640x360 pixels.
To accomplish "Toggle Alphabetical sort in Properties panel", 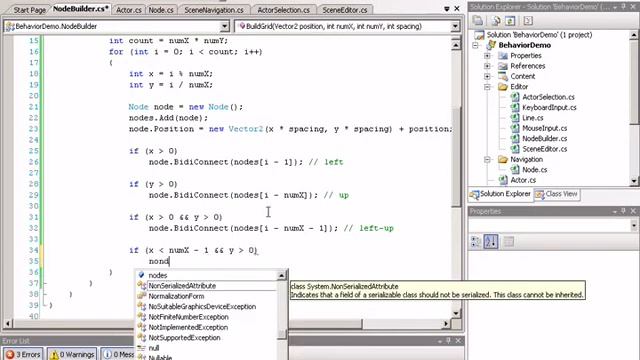I will tap(491, 242).
